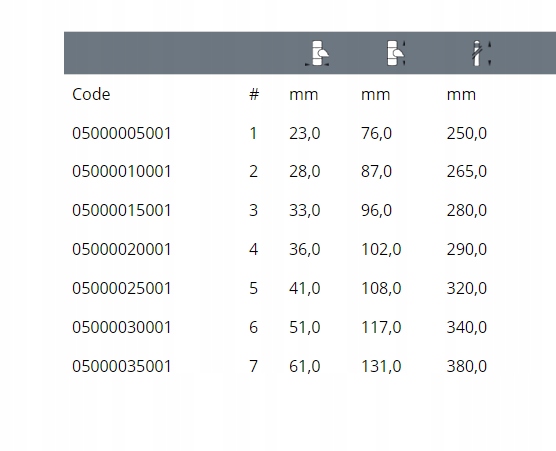
Task: Select the 61,0 width value
Action: (x=305, y=366)
